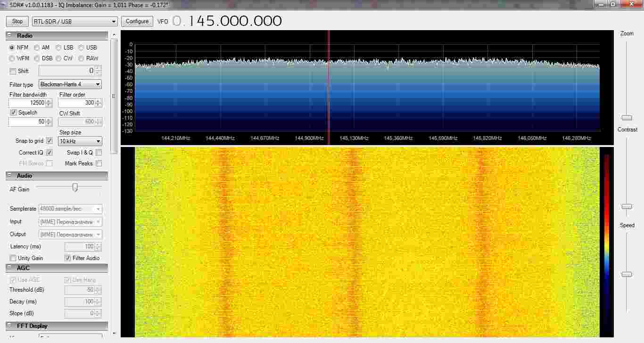Image resolution: width=644 pixels, height=343 pixels.
Task: Open the Samplerate dropdown
Action: [x=70, y=209]
